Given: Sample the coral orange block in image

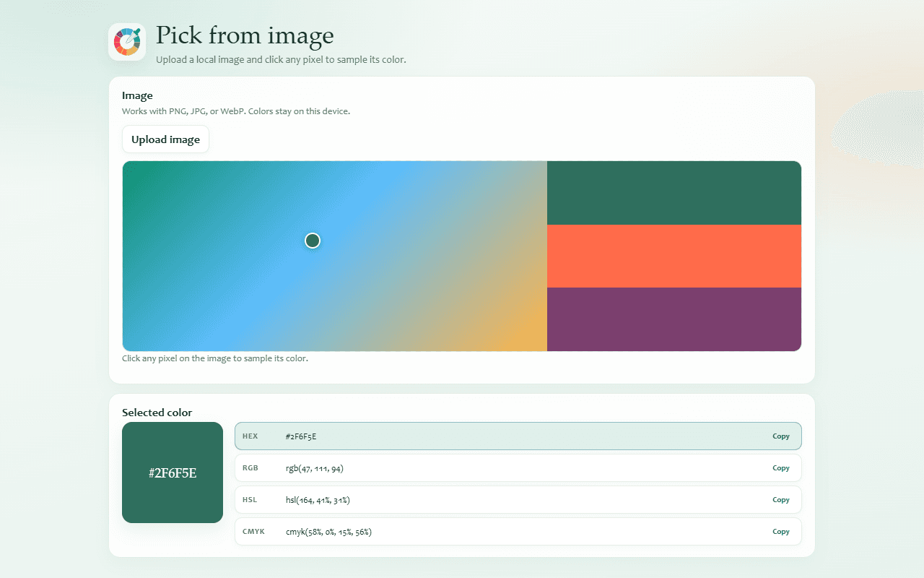Looking at the screenshot, I should [x=674, y=256].
